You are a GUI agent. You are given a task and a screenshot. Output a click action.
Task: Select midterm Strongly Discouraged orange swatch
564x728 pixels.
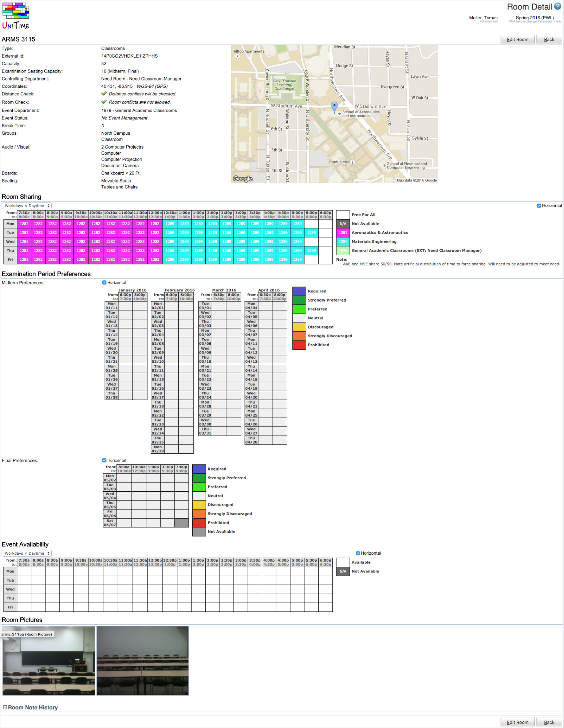299,336
